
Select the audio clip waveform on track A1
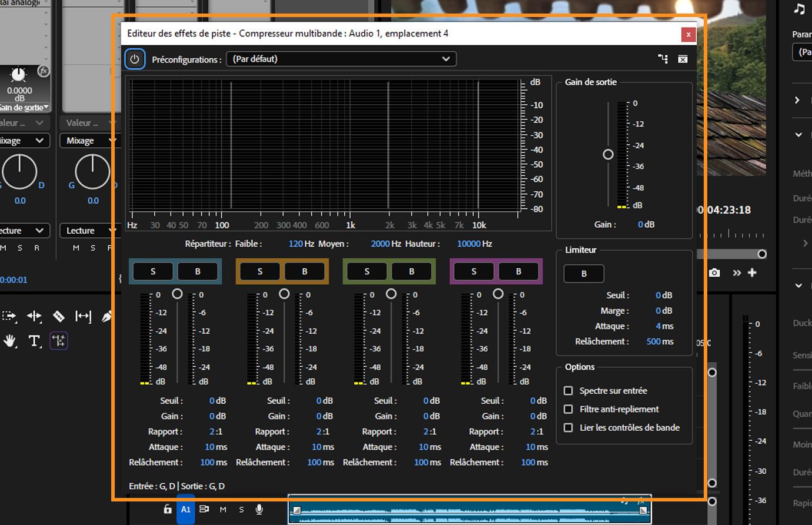click(470, 510)
